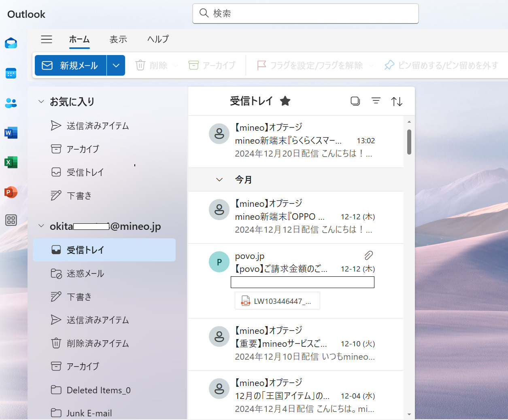Click the 新規メール button
Viewport: 508px width, 420px height.
pos(71,66)
